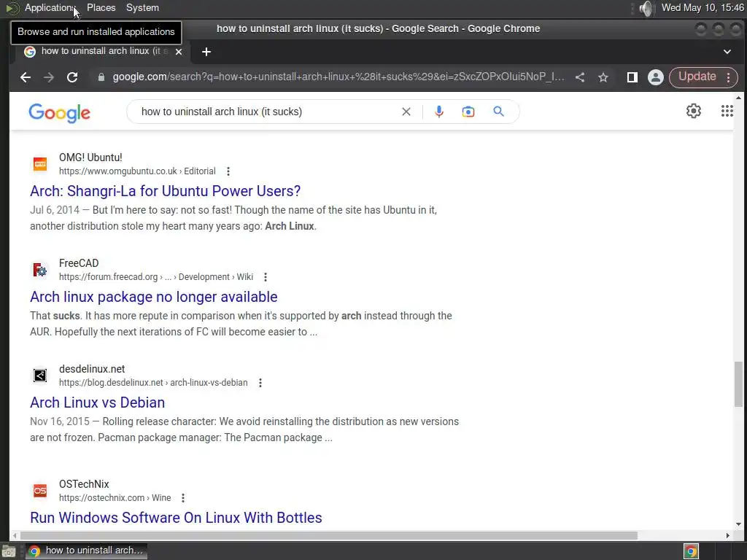747x560 pixels.
Task: Click the ostechnix.com URL breadcrumb
Action: [x=115, y=497]
